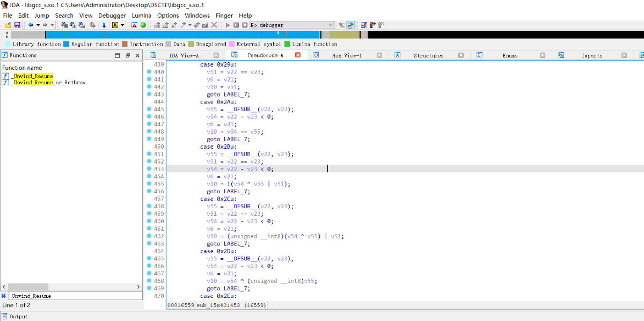The width and height of the screenshot is (644, 321).
Task: Select _Unwind_Resume_or_Rethrow function
Action: click(x=48, y=83)
